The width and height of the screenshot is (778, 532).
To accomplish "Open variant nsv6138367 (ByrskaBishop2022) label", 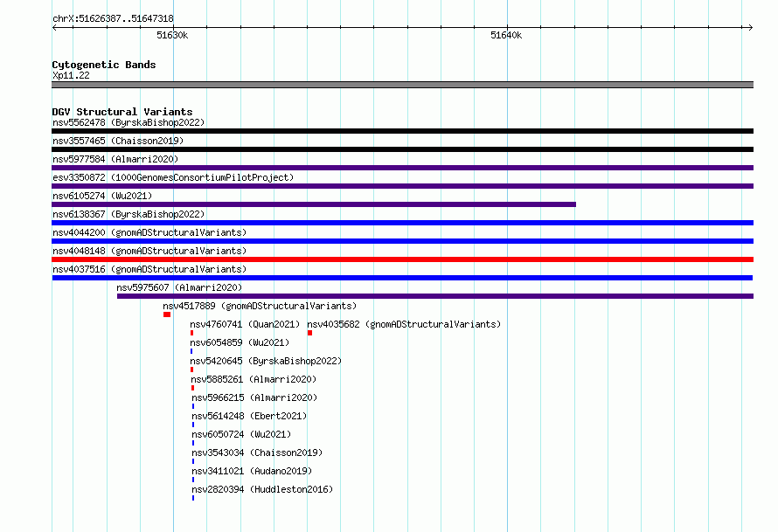I will (129, 214).
